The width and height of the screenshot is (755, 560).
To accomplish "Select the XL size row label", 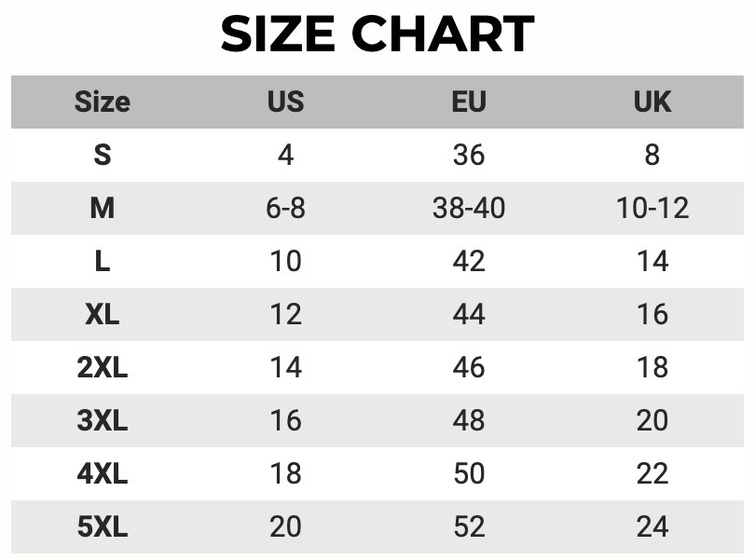I will click(x=102, y=314).
